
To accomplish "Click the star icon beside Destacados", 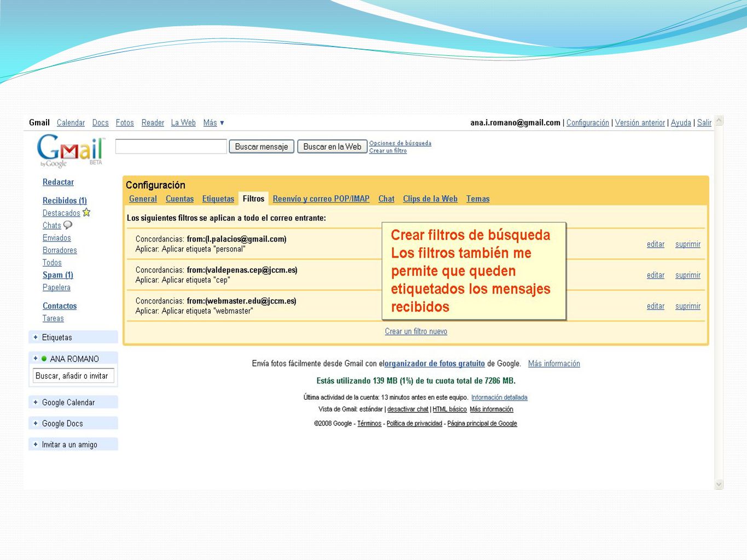I will click(86, 213).
